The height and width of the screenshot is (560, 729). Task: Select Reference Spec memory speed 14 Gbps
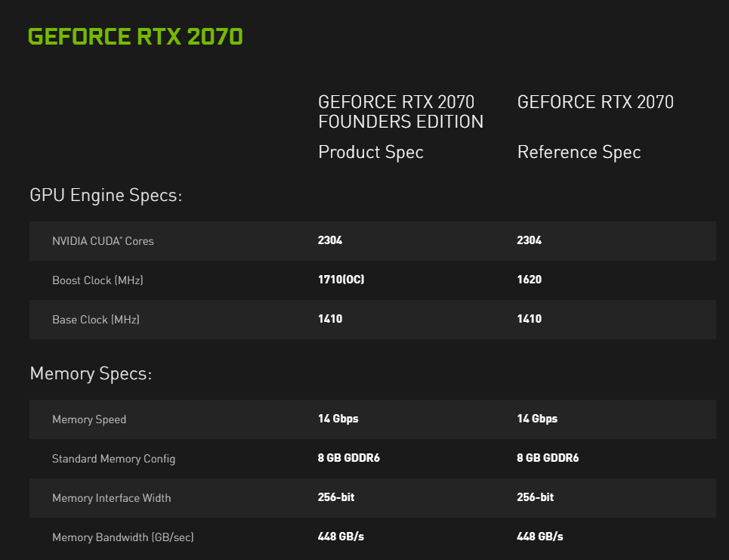coord(537,419)
